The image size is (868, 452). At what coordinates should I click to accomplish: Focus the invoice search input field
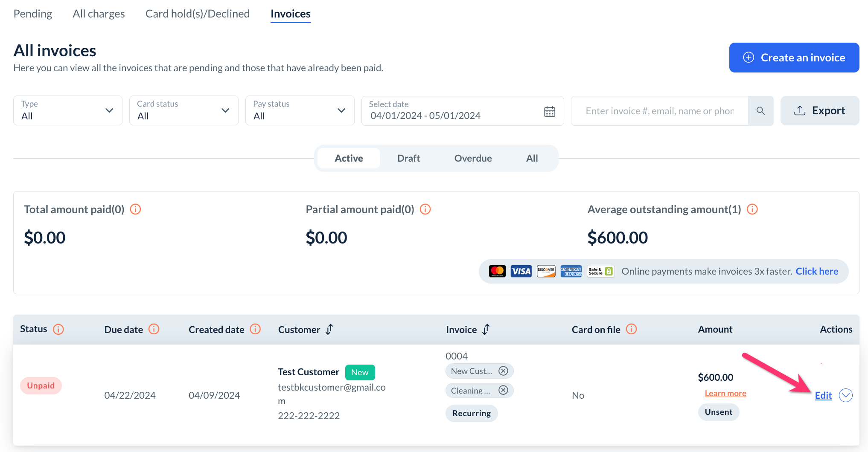point(660,111)
